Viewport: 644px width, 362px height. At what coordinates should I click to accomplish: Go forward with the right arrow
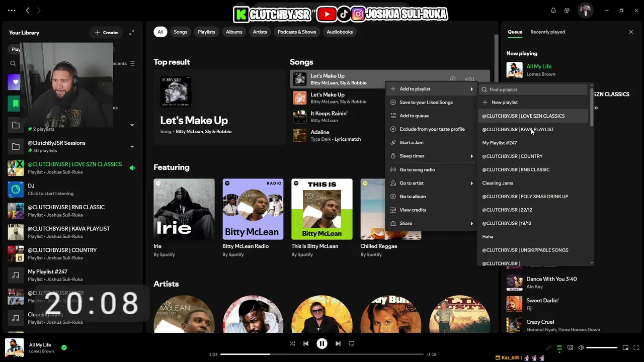point(39,10)
